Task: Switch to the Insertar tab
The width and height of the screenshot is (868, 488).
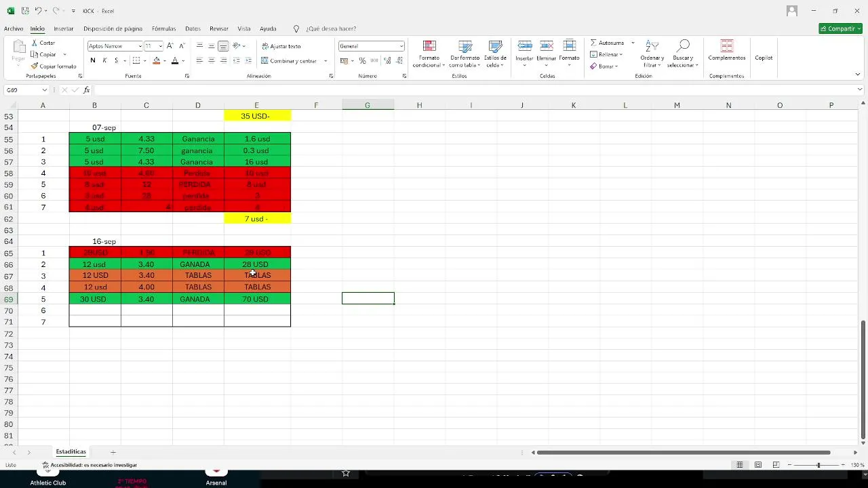Action: pyautogui.click(x=64, y=28)
